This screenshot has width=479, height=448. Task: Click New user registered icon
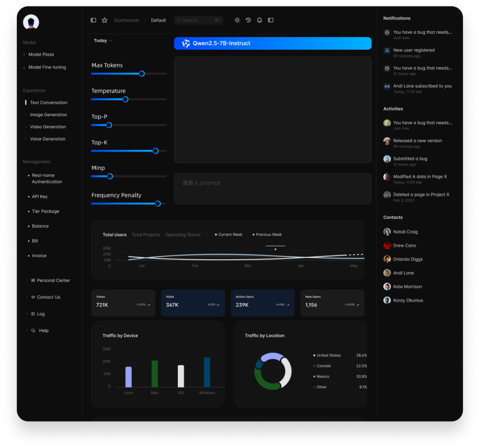tap(387, 51)
